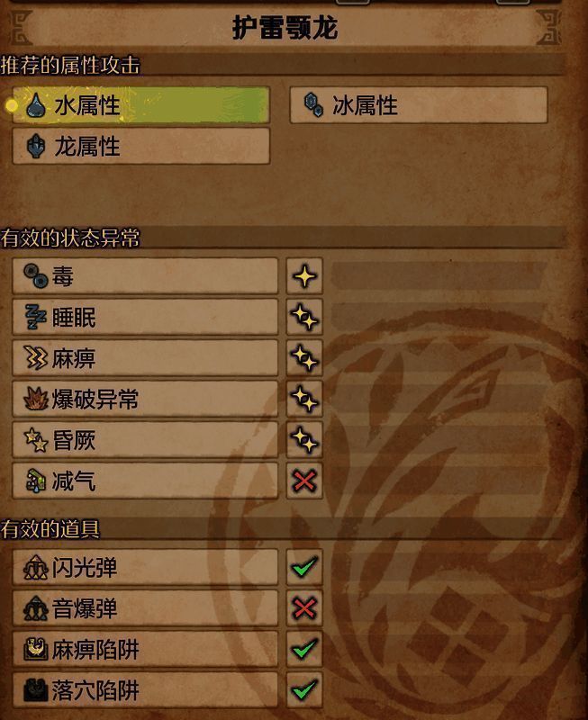
Task: Click the blast flame icon beside 爆破异常
Action: tap(36, 398)
